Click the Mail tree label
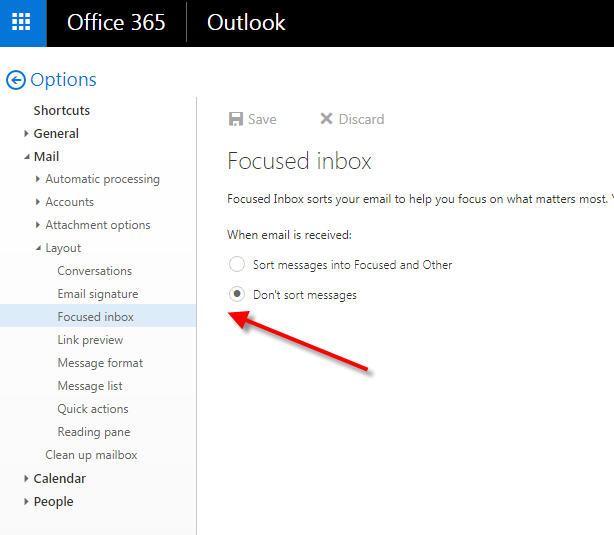 point(46,157)
